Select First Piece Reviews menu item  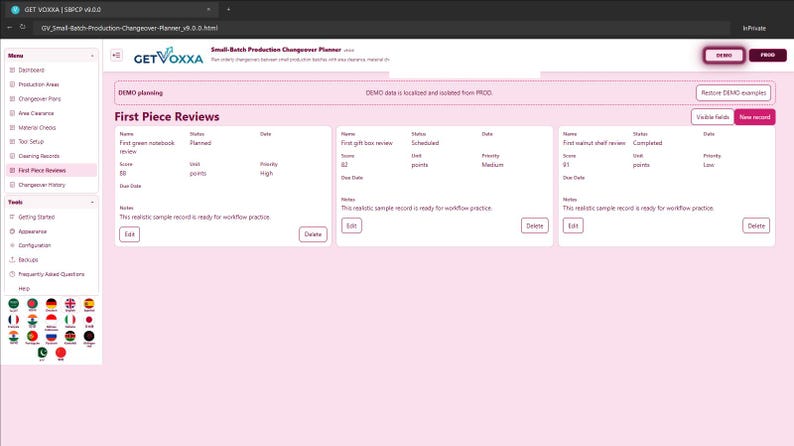click(51, 171)
